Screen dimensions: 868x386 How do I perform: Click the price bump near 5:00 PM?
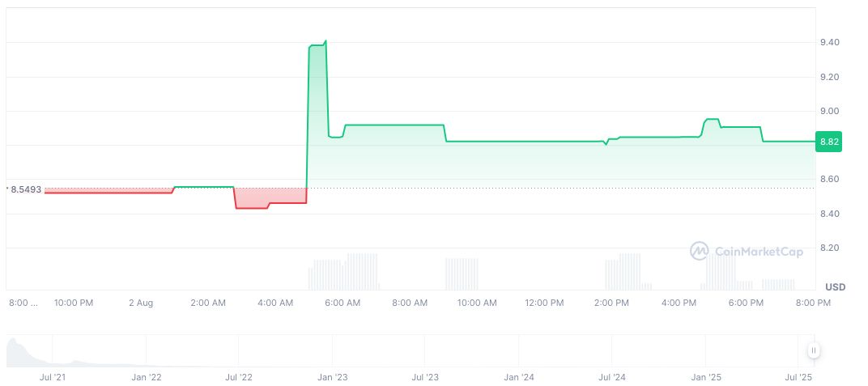(711, 120)
